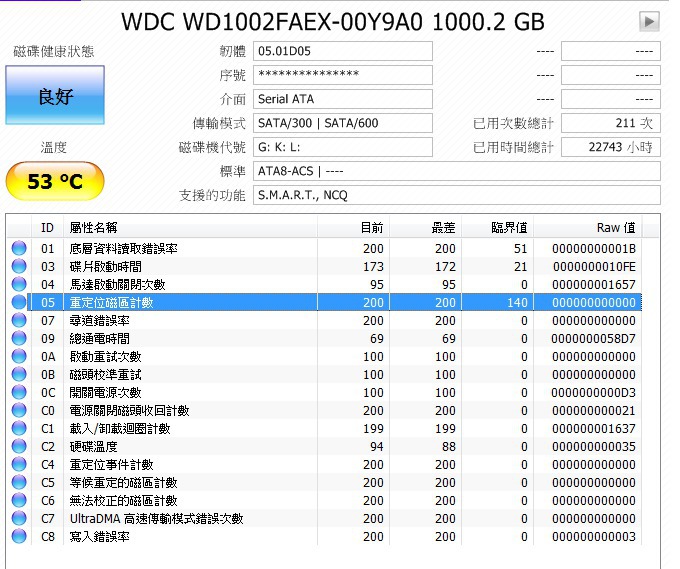Click raw value 0000000010FE
Image resolution: width=680 pixels, height=569 pixels.
[x=594, y=267]
